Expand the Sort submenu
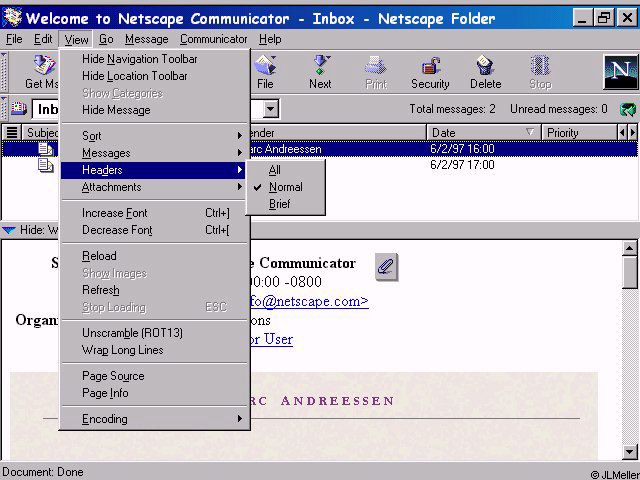The height and width of the screenshot is (480, 640). coord(155,136)
